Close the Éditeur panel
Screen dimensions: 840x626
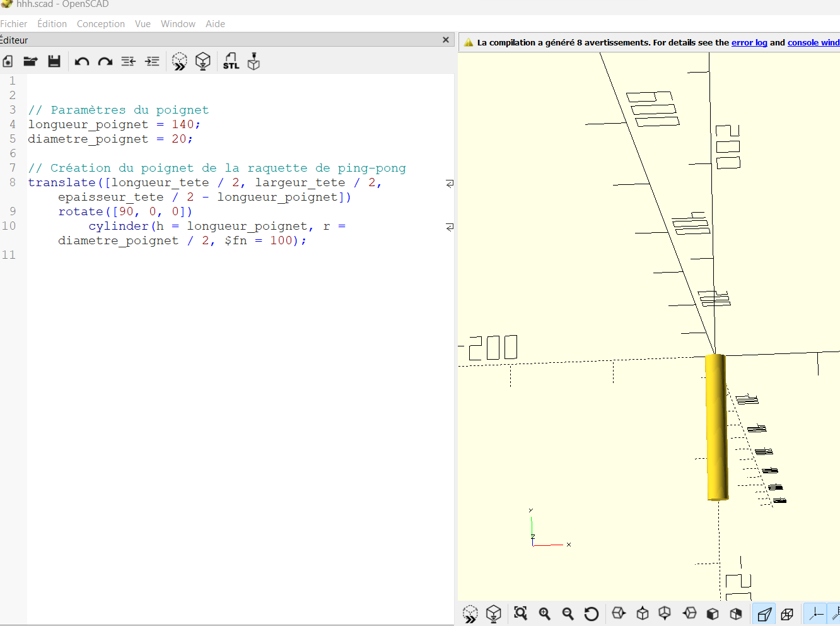pos(446,40)
